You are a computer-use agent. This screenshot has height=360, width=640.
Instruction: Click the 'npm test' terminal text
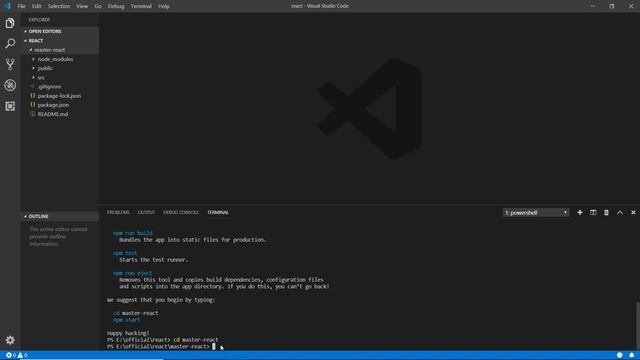pos(125,253)
